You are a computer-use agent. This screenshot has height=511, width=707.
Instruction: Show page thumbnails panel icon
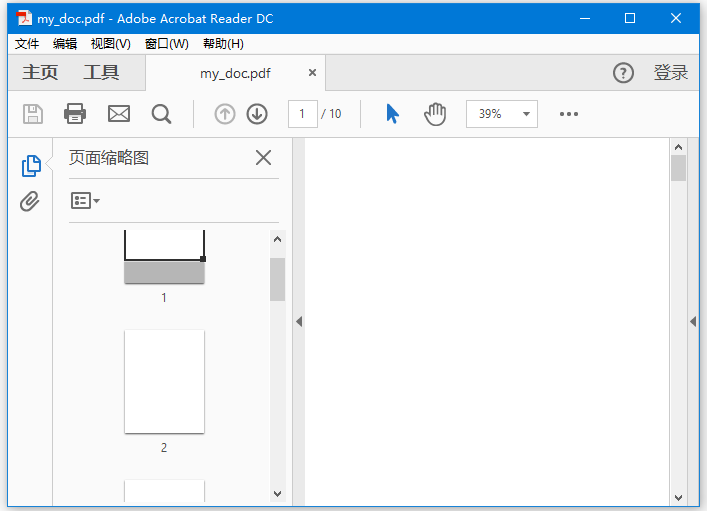pyautogui.click(x=31, y=166)
